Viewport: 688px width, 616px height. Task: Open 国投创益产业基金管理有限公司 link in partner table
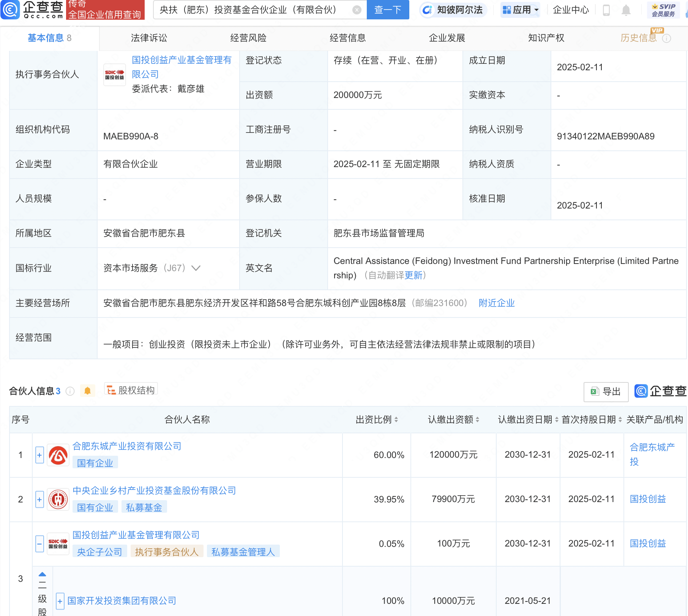pyautogui.click(x=136, y=535)
